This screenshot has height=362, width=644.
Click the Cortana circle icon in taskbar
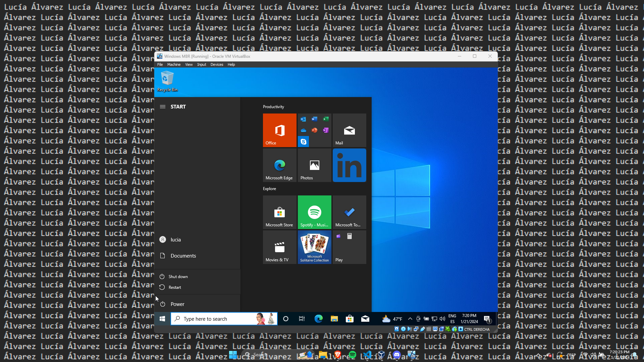(x=286, y=319)
